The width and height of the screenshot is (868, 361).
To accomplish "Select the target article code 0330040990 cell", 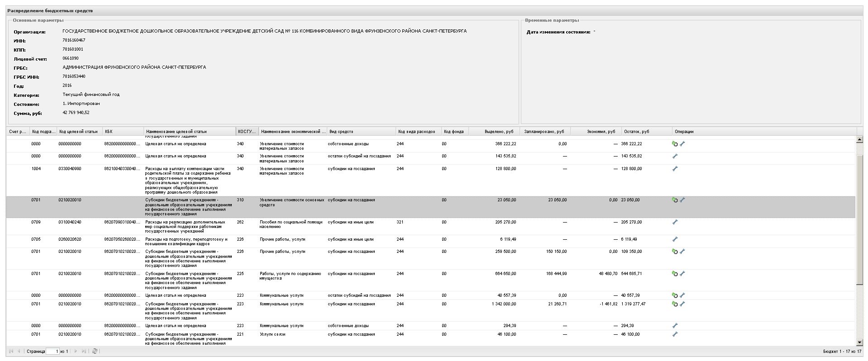I will (70, 169).
